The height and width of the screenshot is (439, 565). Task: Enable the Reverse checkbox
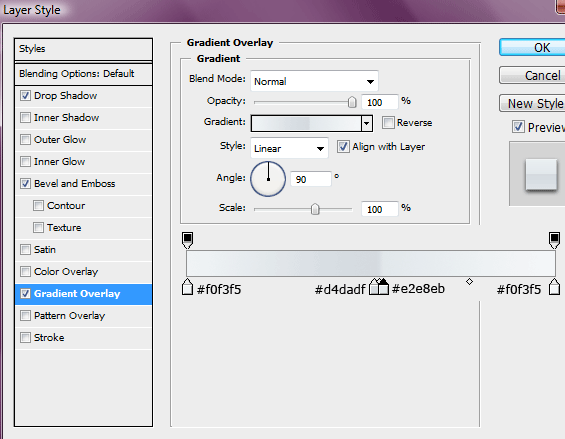[388, 123]
